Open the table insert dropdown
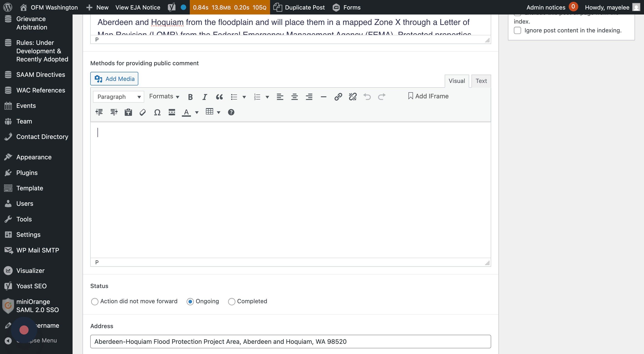The image size is (644, 354). click(219, 112)
